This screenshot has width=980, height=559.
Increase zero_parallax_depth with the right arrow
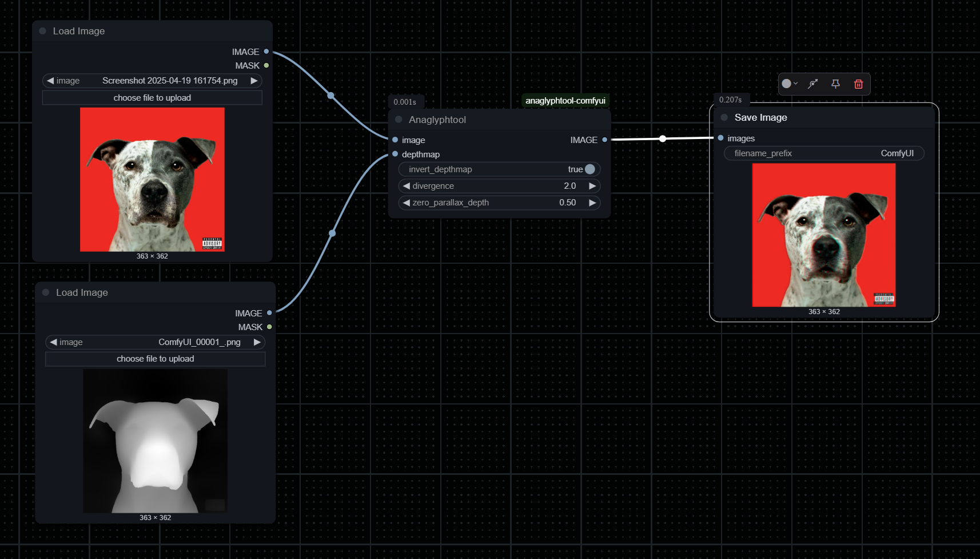(x=592, y=203)
